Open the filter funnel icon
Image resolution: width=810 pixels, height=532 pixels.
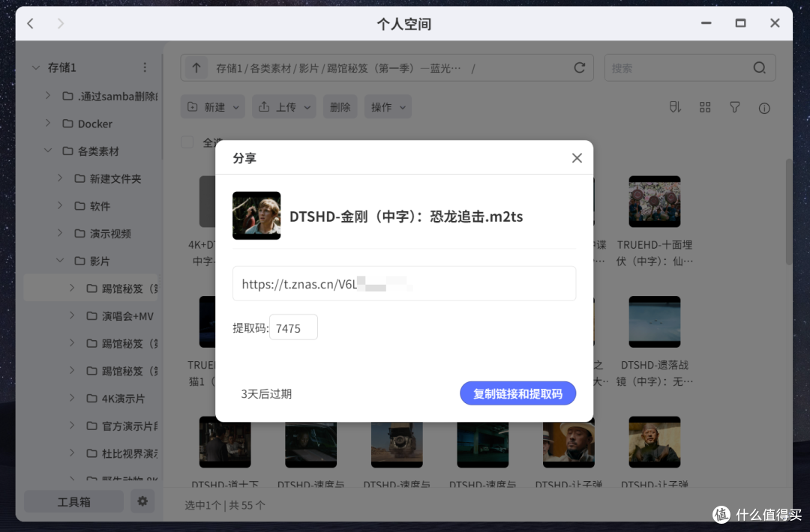(x=734, y=107)
